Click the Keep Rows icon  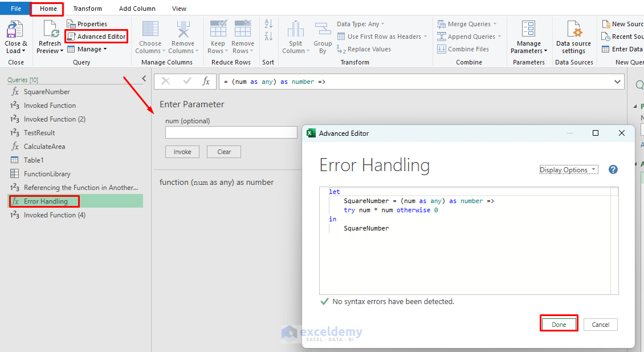[x=218, y=29]
